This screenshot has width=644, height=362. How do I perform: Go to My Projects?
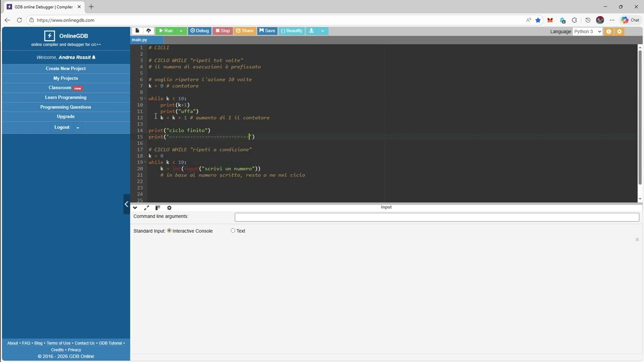(x=65, y=78)
